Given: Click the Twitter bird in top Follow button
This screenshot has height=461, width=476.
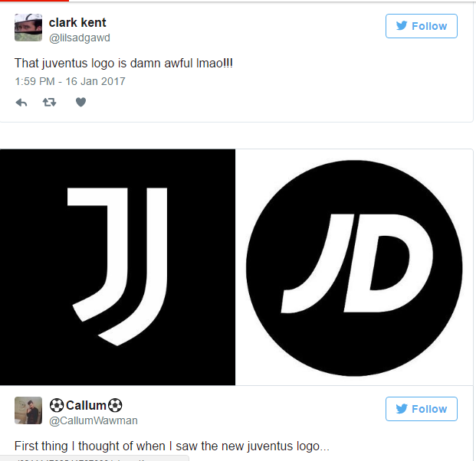Looking at the screenshot, I should coord(402,26).
